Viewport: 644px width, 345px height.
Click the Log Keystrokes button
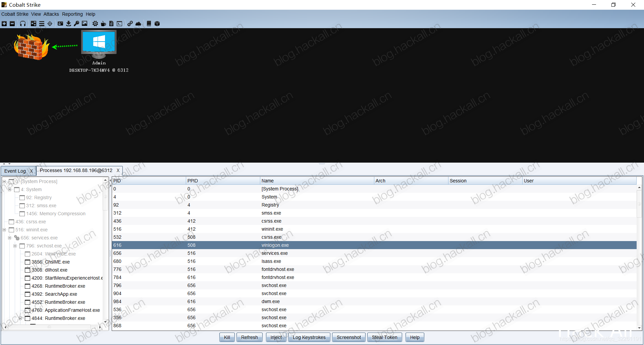309,337
